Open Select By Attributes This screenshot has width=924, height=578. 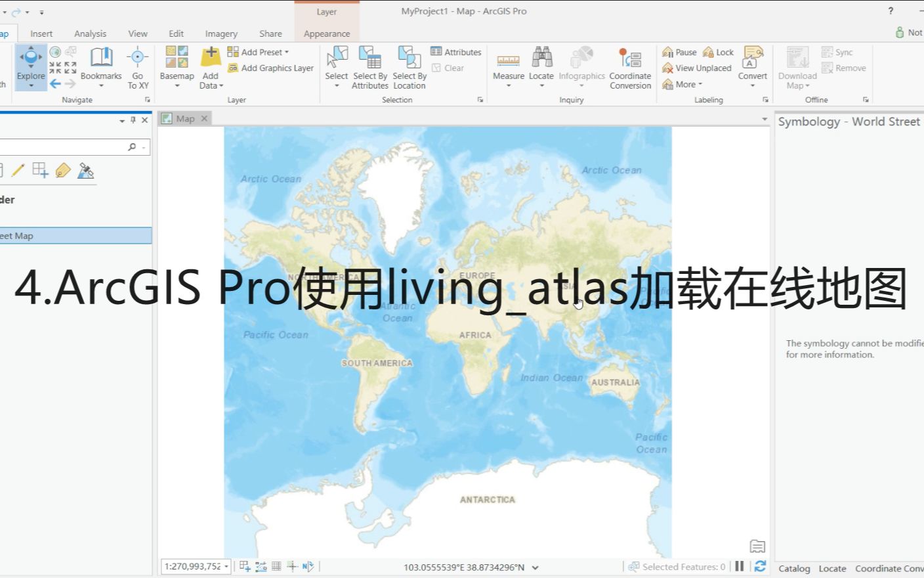click(370, 67)
